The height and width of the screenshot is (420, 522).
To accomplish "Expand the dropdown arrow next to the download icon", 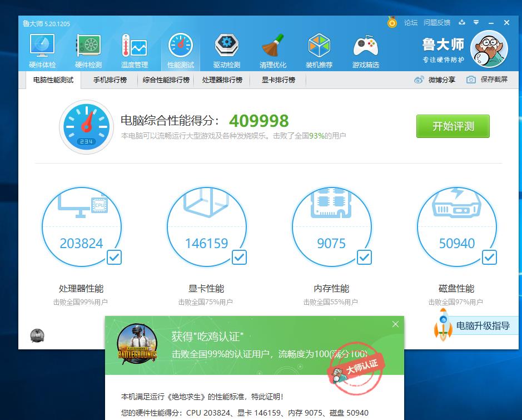I will coord(476,23).
